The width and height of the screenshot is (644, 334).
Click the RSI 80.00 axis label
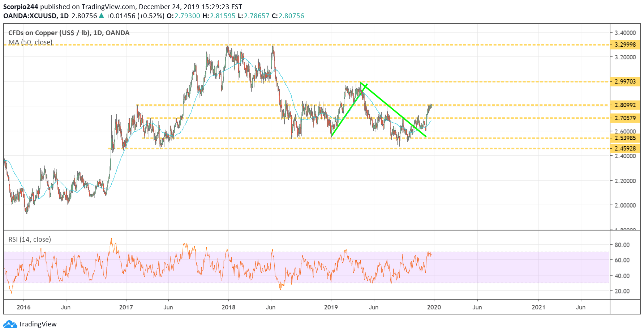622,245
